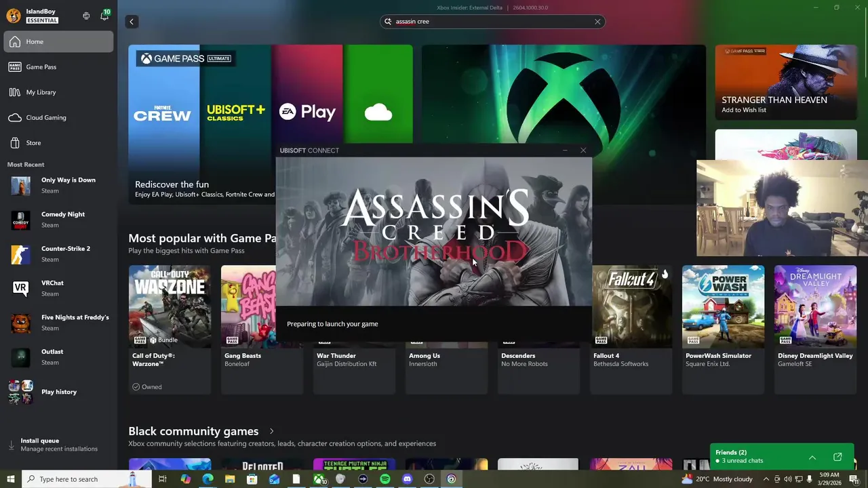The width and height of the screenshot is (868, 488).
Task: Launch Microsoft Edge from the taskbar
Action: coord(208,479)
